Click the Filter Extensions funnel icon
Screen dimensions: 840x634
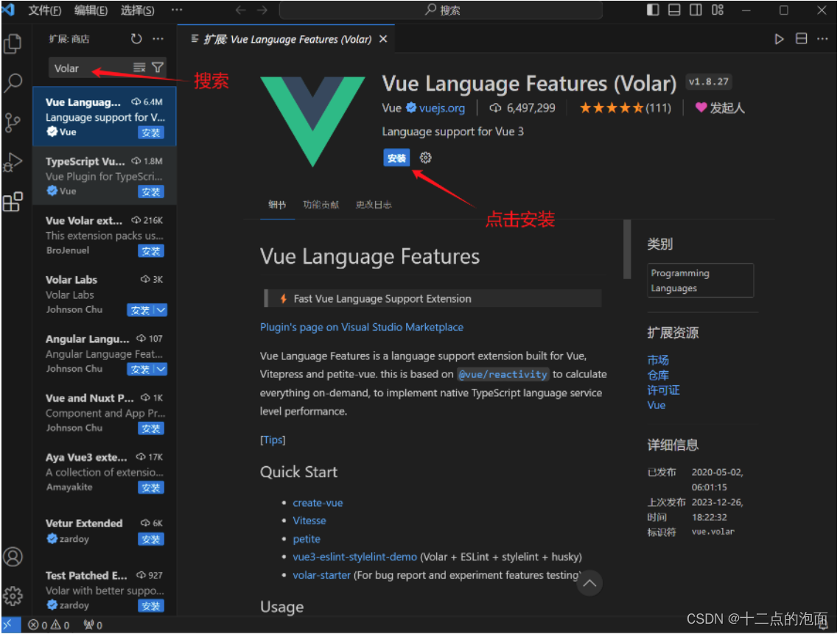[x=158, y=67]
